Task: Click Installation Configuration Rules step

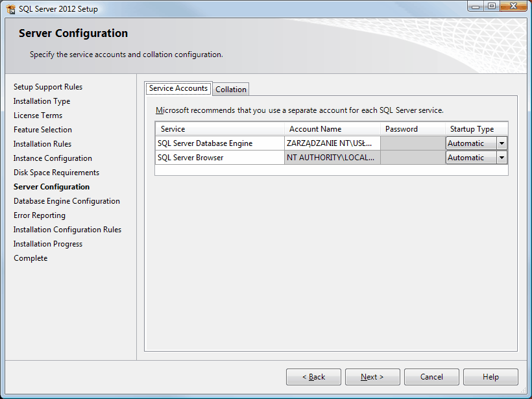Action: pos(67,230)
